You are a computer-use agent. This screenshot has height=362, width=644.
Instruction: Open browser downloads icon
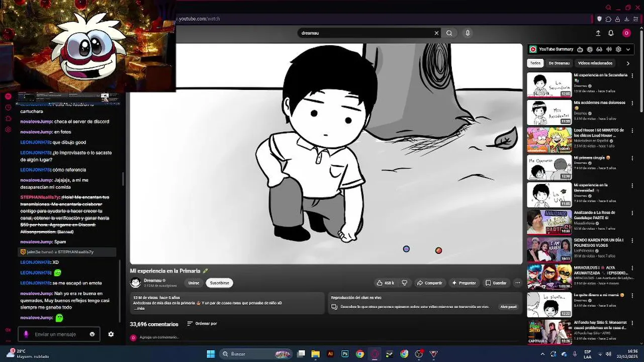point(626,19)
